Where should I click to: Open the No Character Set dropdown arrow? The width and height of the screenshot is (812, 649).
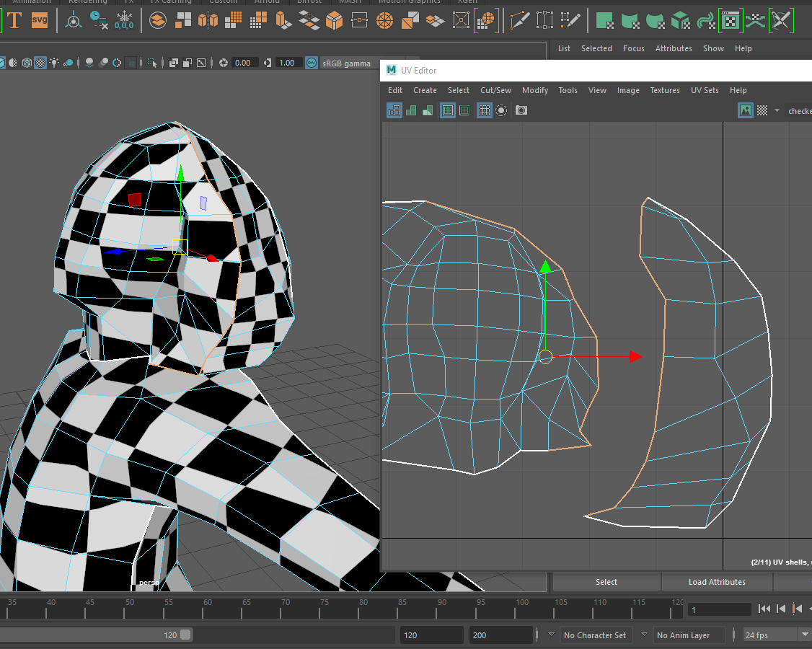(x=551, y=635)
